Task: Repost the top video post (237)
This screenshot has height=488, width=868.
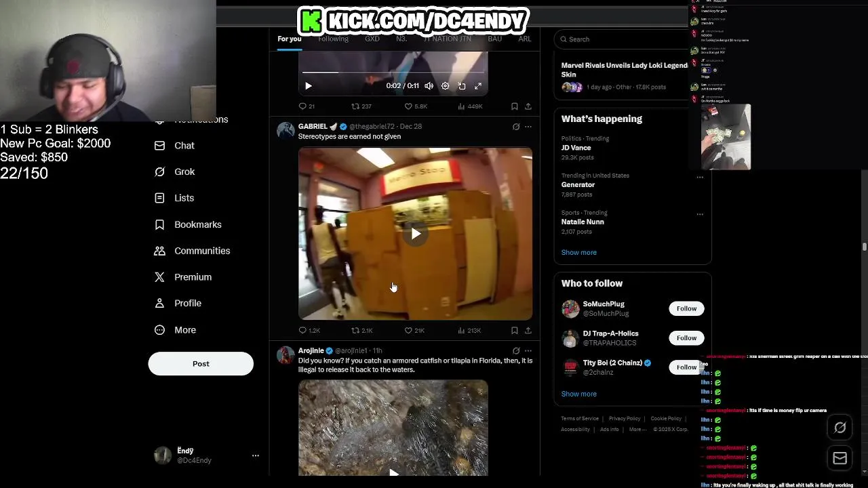Action: pos(361,106)
